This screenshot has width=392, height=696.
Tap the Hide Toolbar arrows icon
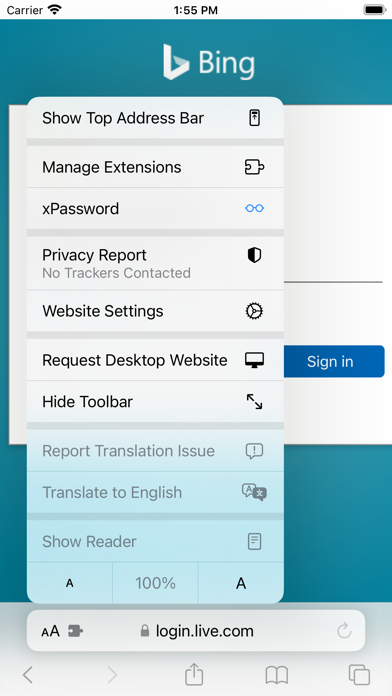click(x=254, y=402)
